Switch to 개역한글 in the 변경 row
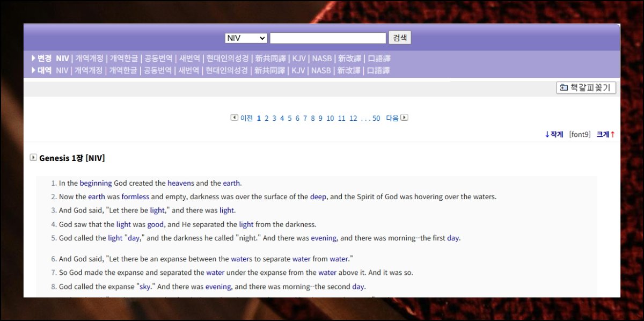Viewport: 644px width, 321px height. click(x=124, y=59)
